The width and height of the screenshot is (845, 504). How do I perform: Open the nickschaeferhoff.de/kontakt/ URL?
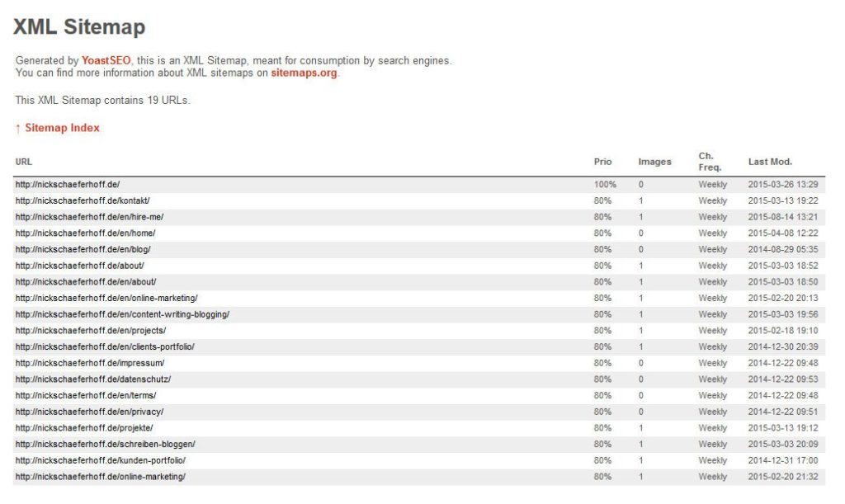click(x=83, y=200)
